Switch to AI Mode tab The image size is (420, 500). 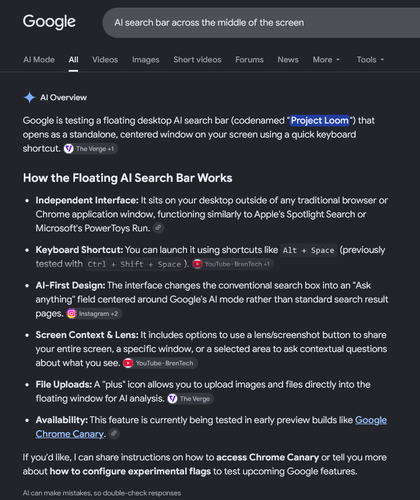click(x=39, y=60)
